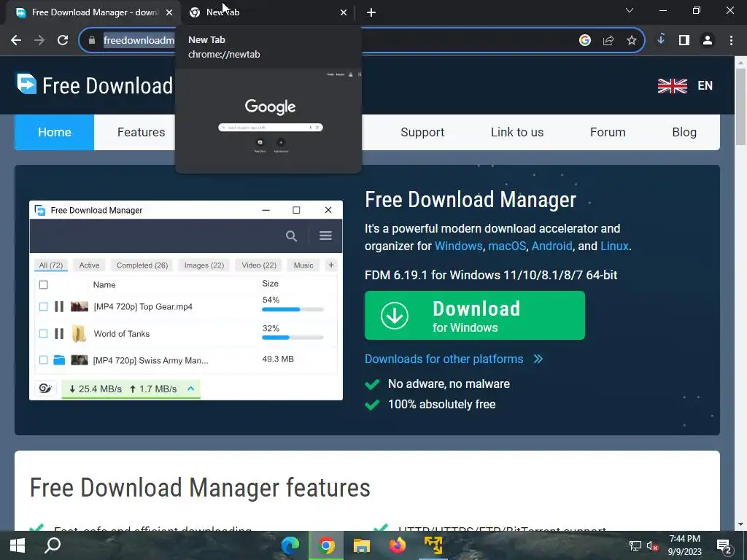Click the Top Gear 54% progress bar
Screen dimensions: 747x560
pos(293,309)
